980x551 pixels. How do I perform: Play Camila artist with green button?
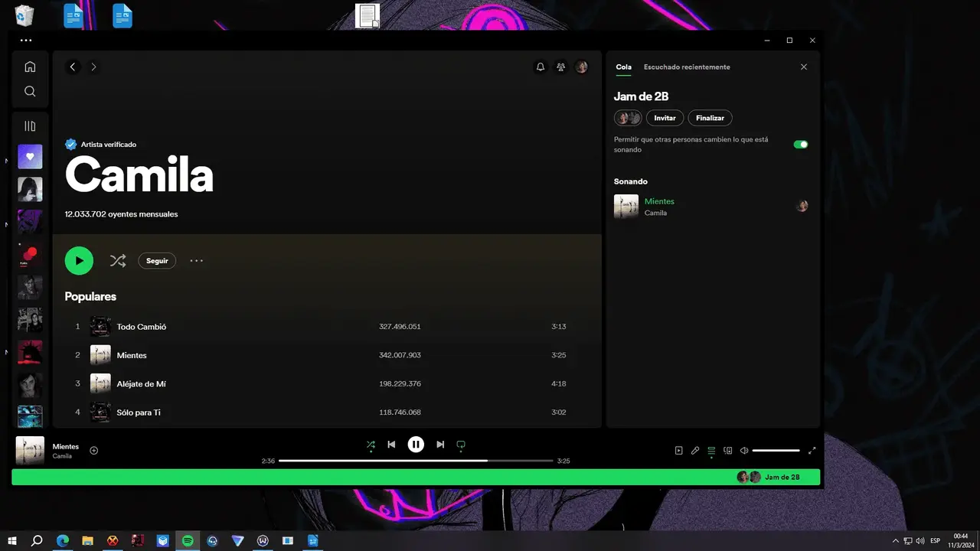[79, 260]
